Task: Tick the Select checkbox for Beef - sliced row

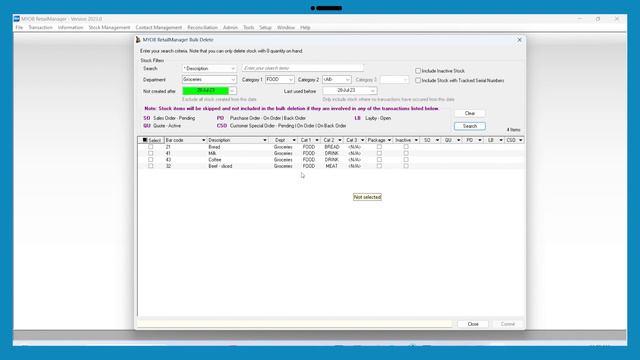Action: (x=151, y=166)
